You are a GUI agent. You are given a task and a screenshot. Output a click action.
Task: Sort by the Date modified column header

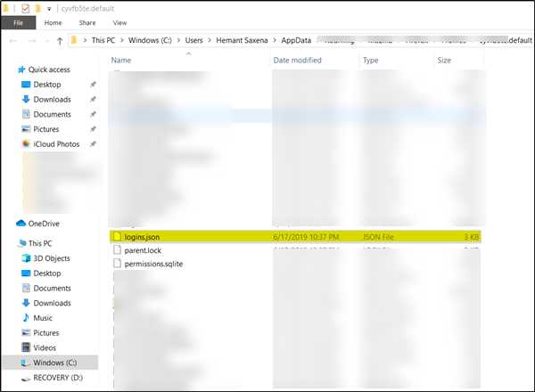point(297,61)
